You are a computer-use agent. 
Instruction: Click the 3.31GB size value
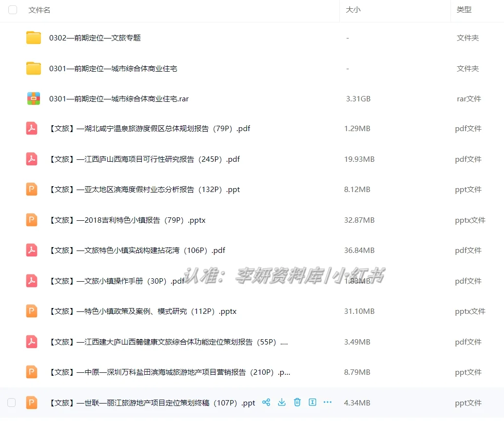pos(358,99)
